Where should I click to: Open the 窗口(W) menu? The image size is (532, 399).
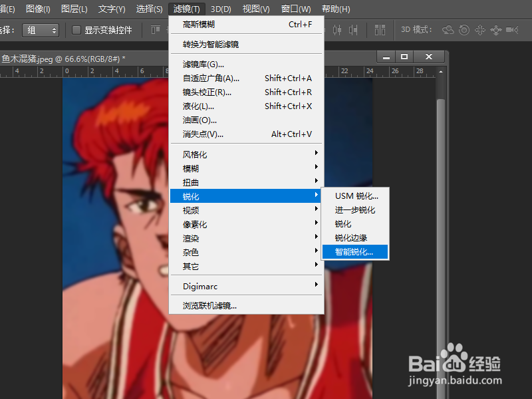[296, 9]
